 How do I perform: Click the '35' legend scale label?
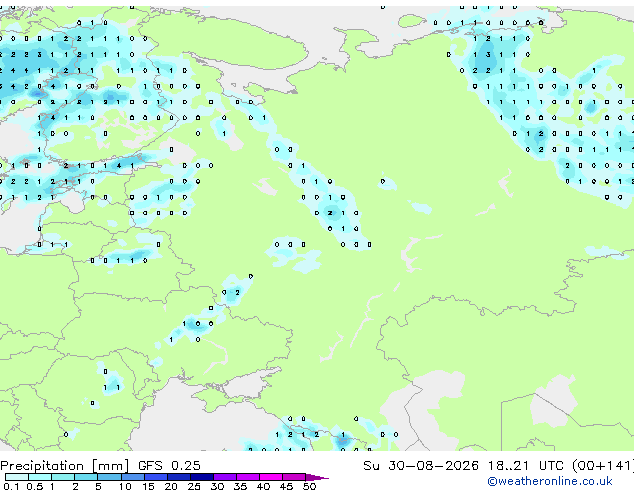point(240,486)
